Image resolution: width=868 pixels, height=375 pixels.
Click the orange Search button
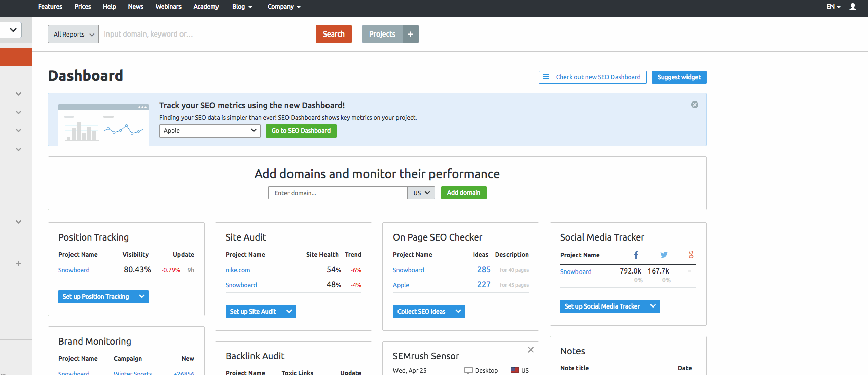pyautogui.click(x=334, y=34)
